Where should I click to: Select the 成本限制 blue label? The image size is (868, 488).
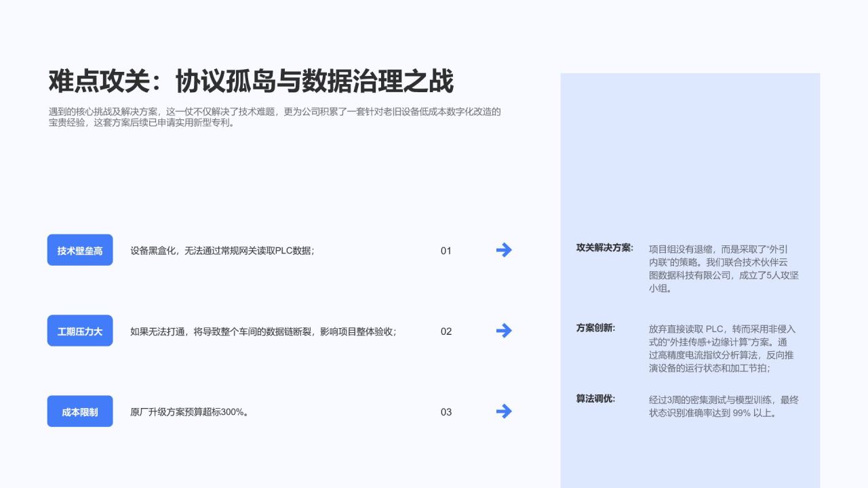pyautogui.click(x=80, y=411)
